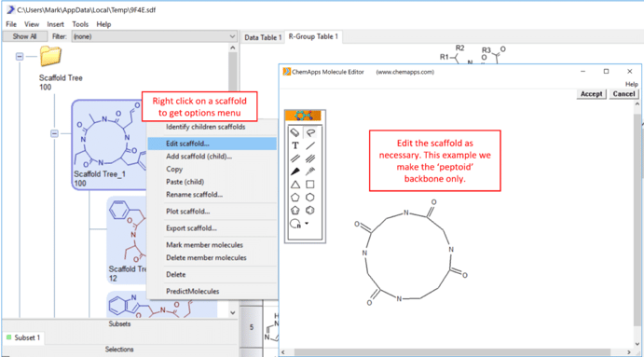Select the triple bond tool

310,158
